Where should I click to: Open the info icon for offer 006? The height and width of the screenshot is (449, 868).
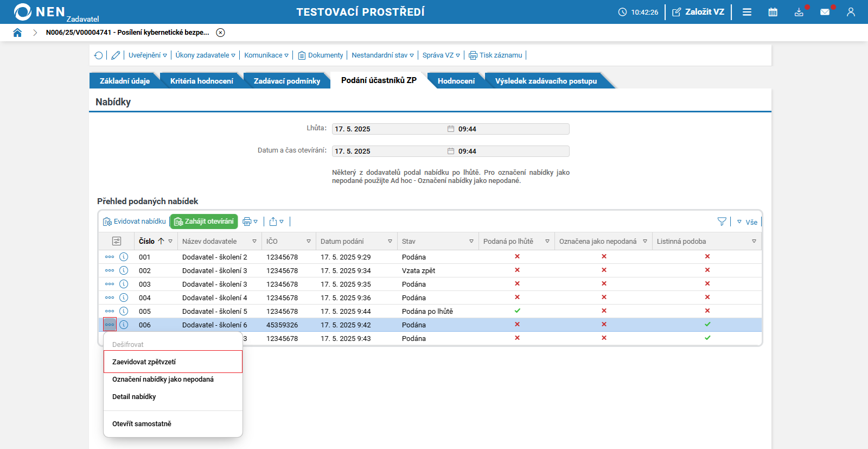124,325
